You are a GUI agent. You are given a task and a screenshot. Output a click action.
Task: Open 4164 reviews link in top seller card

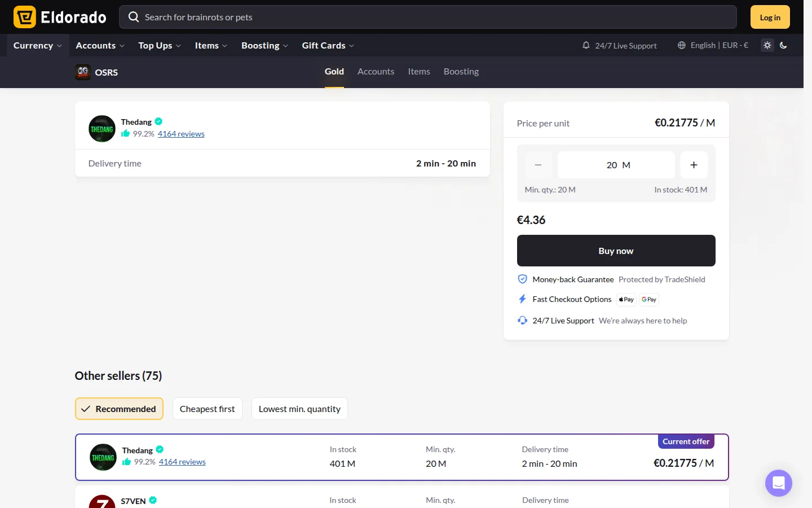181,134
